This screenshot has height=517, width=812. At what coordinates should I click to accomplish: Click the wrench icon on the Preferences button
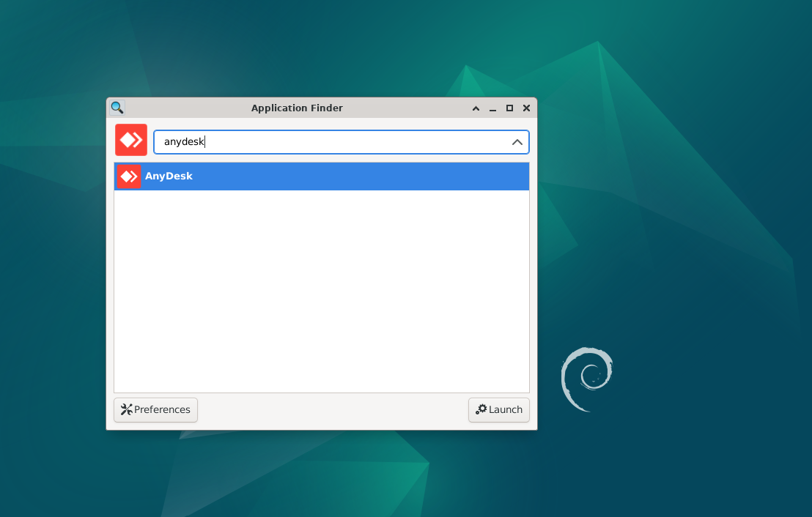pos(126,409)
